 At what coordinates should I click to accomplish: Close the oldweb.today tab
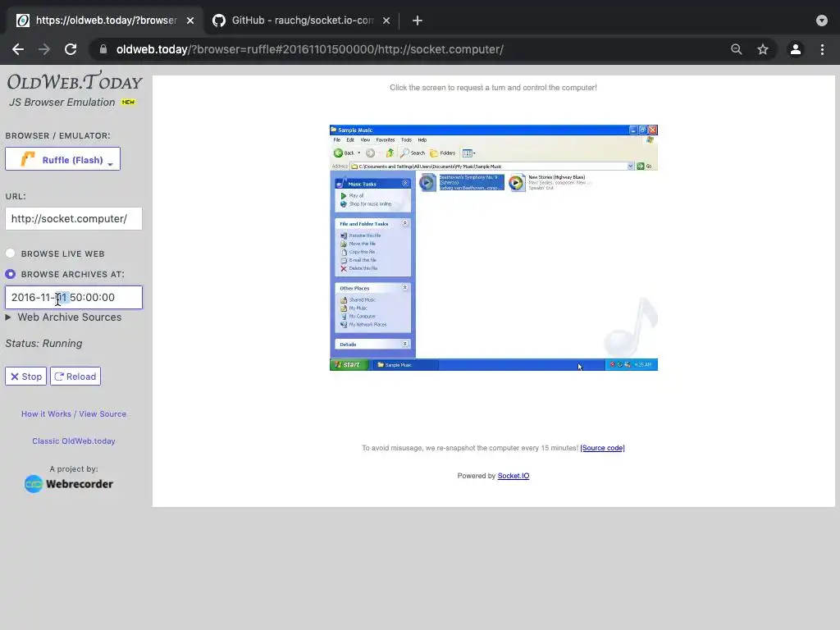pyautogui.click(x=190, y=21)
